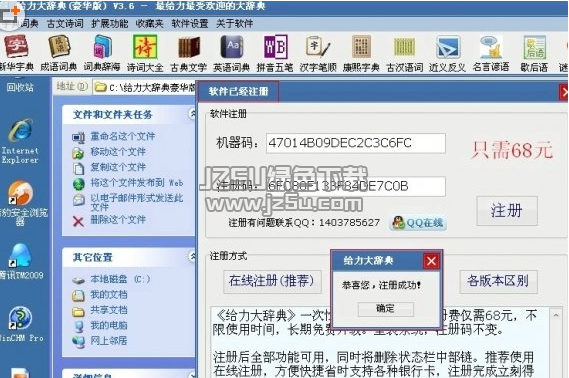569x378 pixels.
Task: Collapse the 其它位置 panel
Action: coord(192,256)
